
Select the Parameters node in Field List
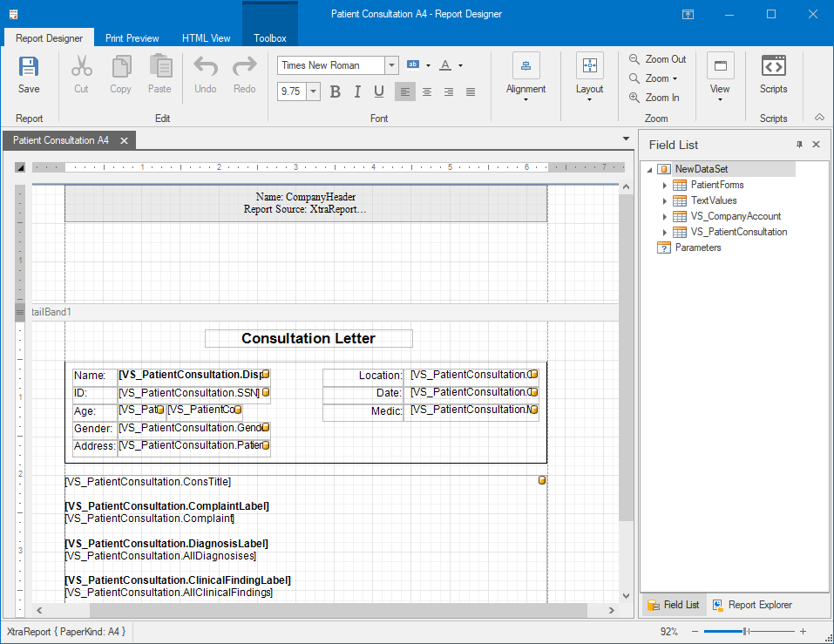pyautogui.click(x=697, y=247)
